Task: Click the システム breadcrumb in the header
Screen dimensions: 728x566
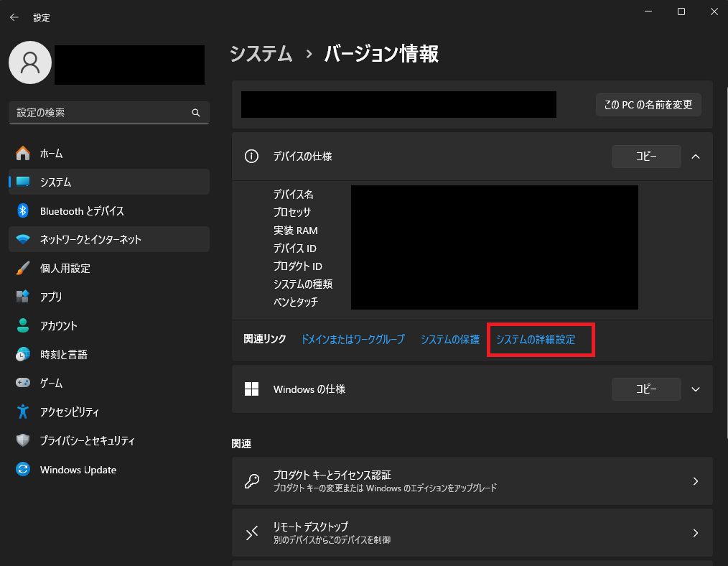Action: (261, 53)
